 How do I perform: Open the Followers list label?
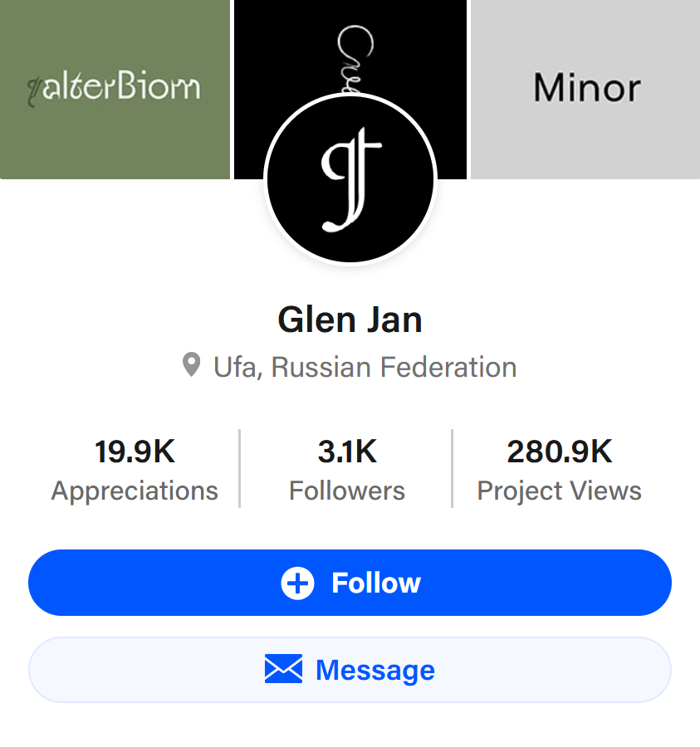pos(347,491)
